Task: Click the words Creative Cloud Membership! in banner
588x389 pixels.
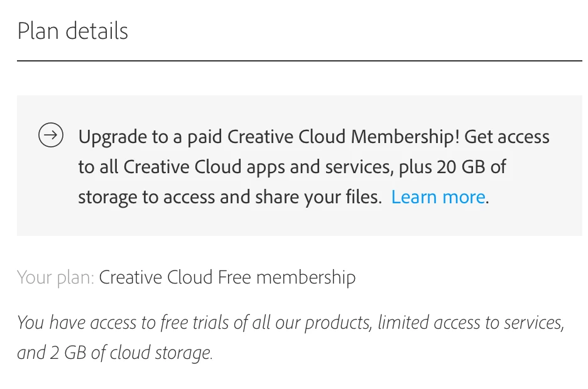Action: (x=343, y=137)
